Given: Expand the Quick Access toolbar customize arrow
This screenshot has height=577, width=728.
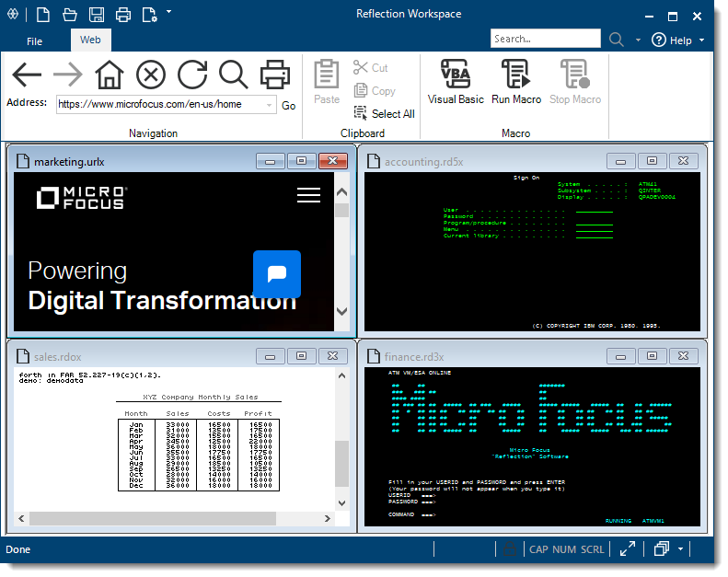Looking at the screenshot, I should 169,12.
